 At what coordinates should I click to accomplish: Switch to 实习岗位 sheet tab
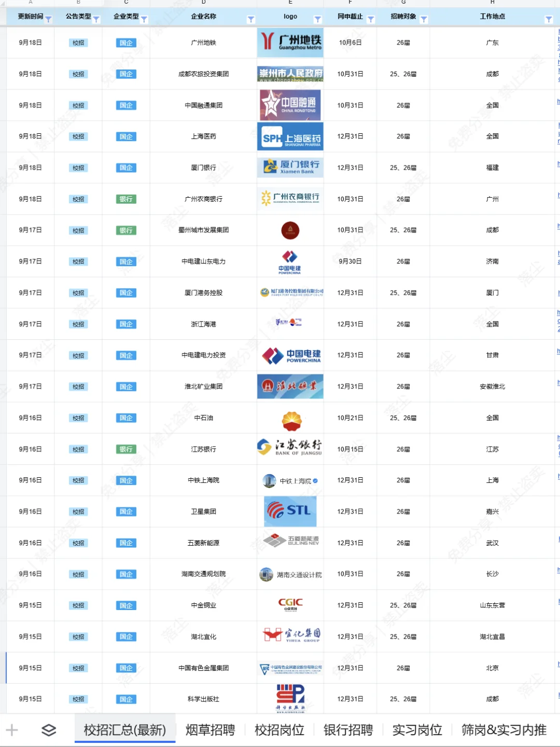417,730
